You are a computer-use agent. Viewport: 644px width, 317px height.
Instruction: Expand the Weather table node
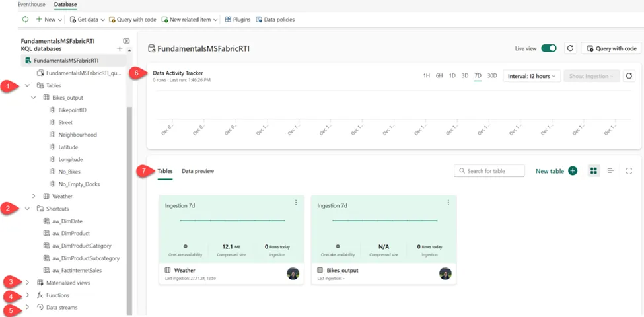(x=34, y=196)
